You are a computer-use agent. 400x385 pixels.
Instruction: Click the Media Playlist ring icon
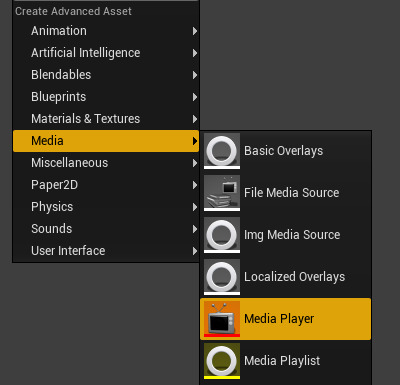(x=222, y=361)
